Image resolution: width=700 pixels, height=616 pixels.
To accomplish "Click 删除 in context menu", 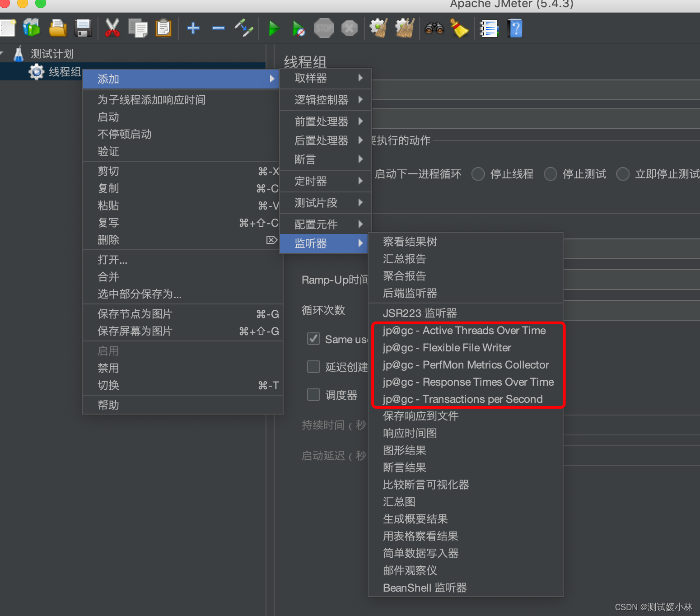I will coord(181,240).
